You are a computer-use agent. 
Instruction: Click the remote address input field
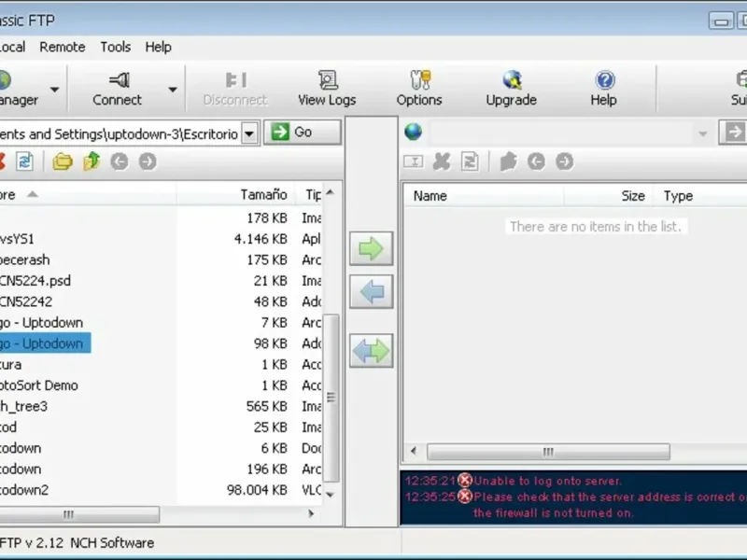coord(561,133)
